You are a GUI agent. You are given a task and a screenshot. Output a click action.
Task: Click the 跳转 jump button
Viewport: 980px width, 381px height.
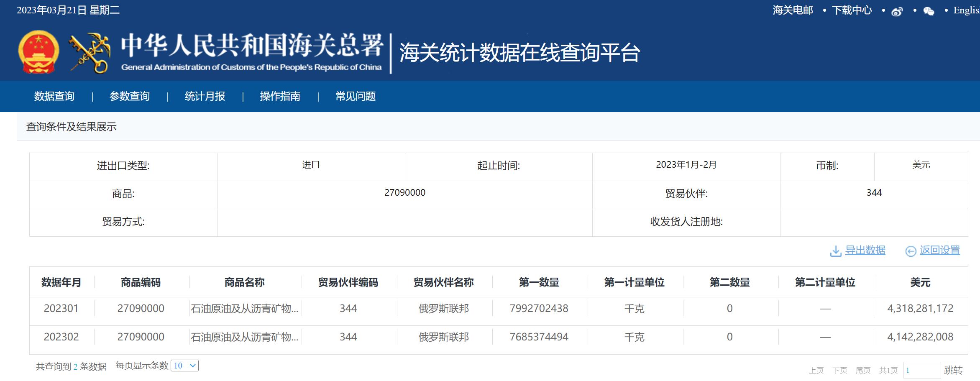coord(953,370)
